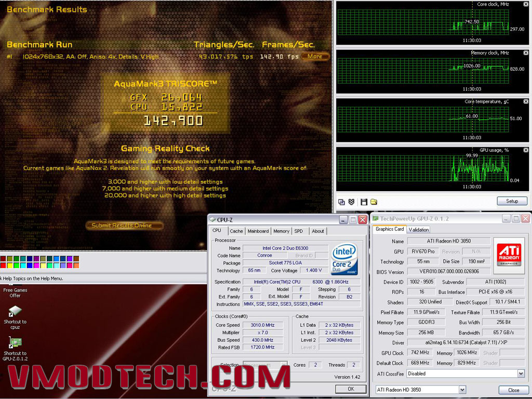532x399 pixels.
Task: Click the Pixel Fillrate 11.9 GPixel/s field
Action: [x=427, y=312]
